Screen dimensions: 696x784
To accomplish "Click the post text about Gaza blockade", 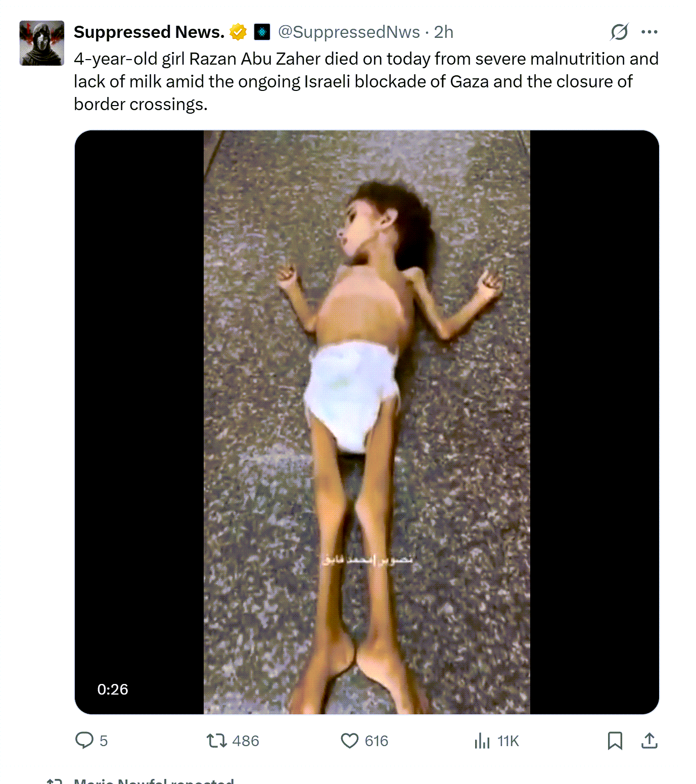I will 366,81.
